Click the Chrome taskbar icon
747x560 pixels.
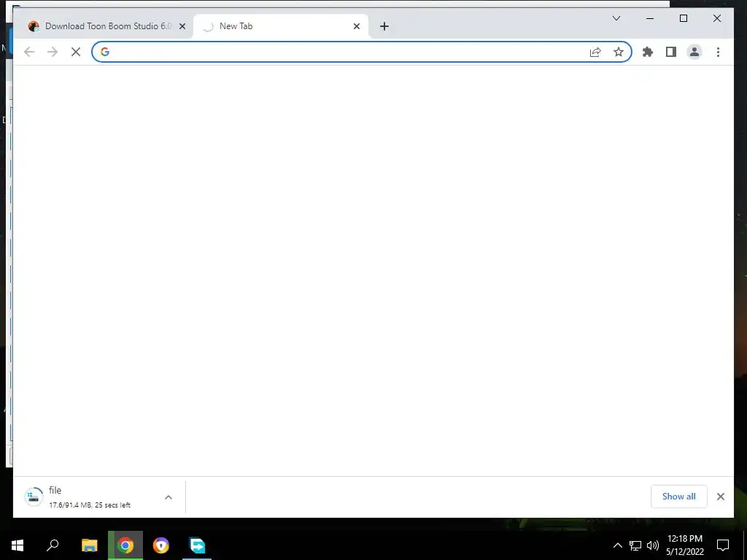pyautogui.click(x=125, y=545)
